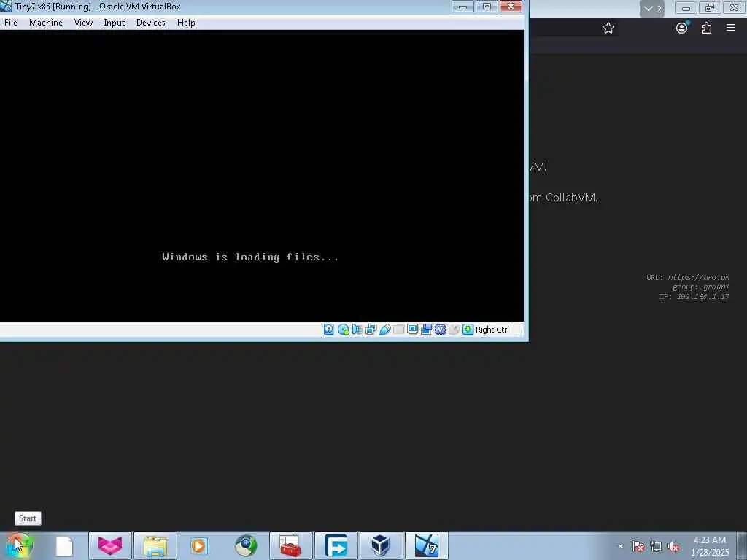Image resolution: width=747 pixels, height=560 pixels.
Task: Open the View menu
Action: [x=83, y=23]
